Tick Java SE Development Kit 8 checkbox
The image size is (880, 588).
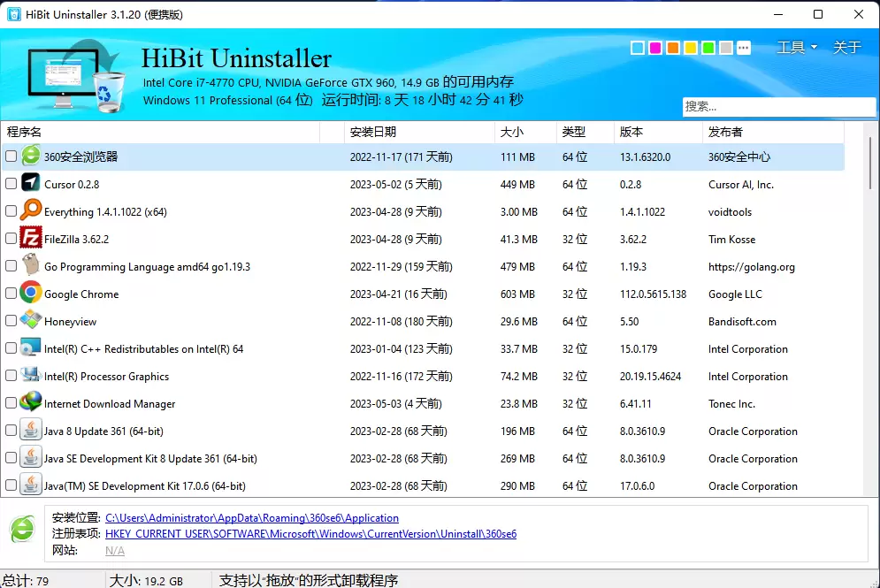pos(11,458)
